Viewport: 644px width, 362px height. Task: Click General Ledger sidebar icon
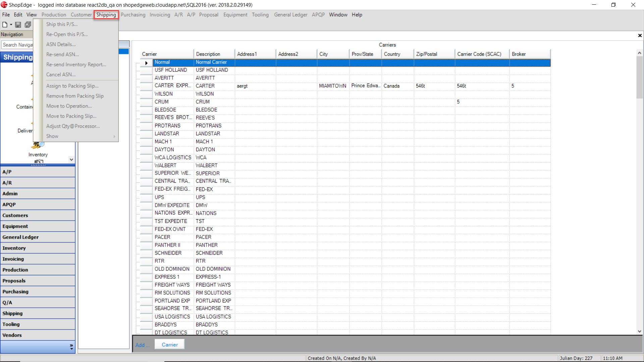tap(37, 237)
